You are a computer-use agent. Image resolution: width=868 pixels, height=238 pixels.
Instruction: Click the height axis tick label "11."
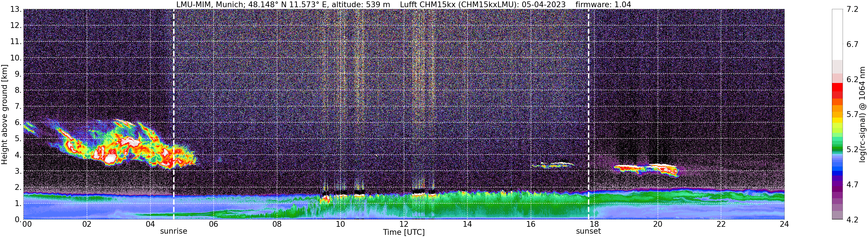[16, 42]
